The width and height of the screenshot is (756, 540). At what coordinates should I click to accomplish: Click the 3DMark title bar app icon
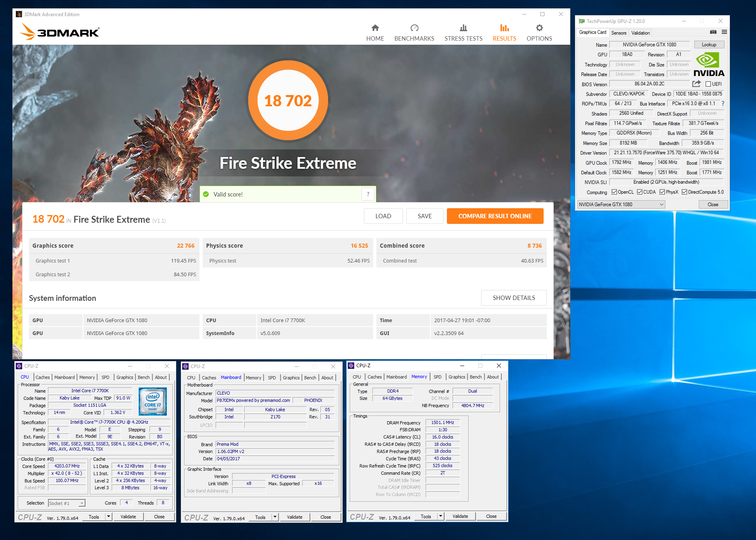click(x=19, y=14)
